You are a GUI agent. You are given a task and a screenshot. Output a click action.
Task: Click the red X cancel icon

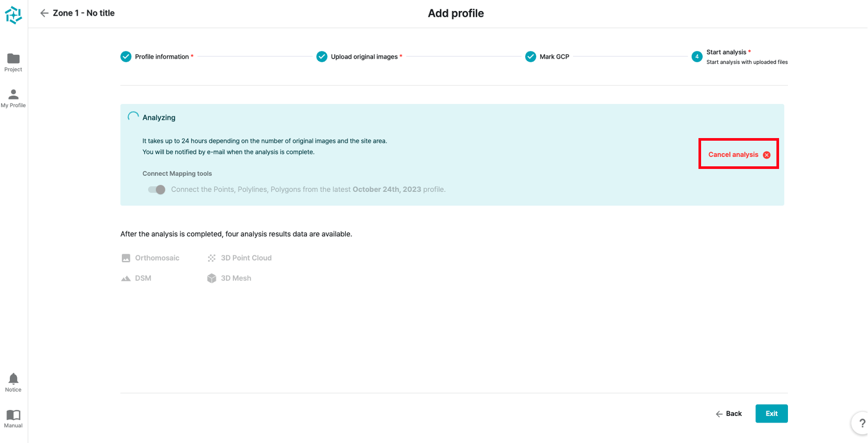coord(766,155)
